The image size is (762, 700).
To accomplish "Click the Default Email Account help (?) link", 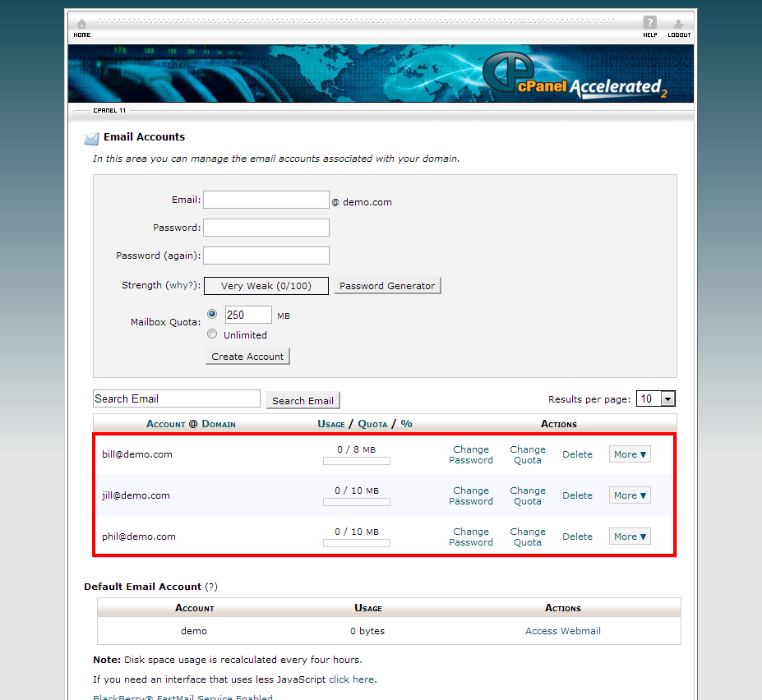I will (211, 587).
